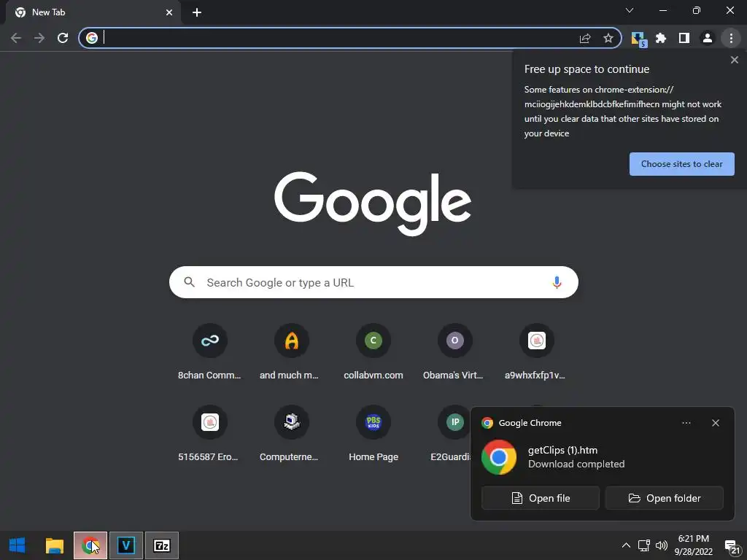Click Open folder in download notification

coord(664,498)
